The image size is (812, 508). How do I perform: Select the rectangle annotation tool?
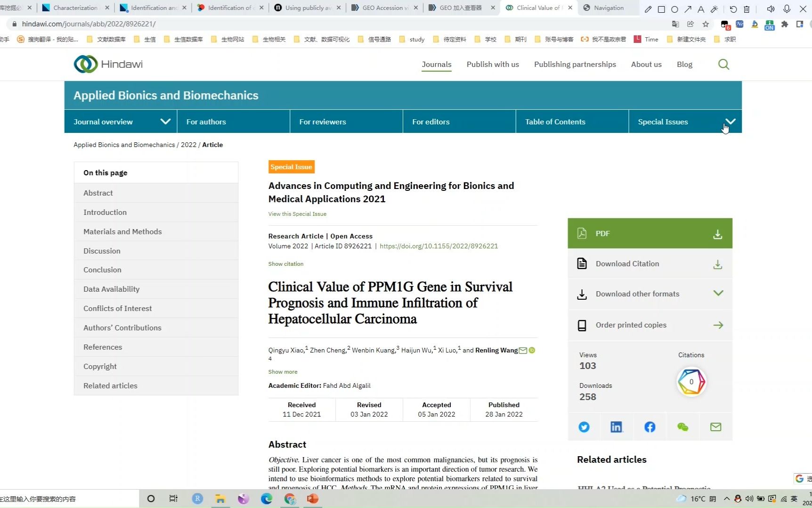661,9
